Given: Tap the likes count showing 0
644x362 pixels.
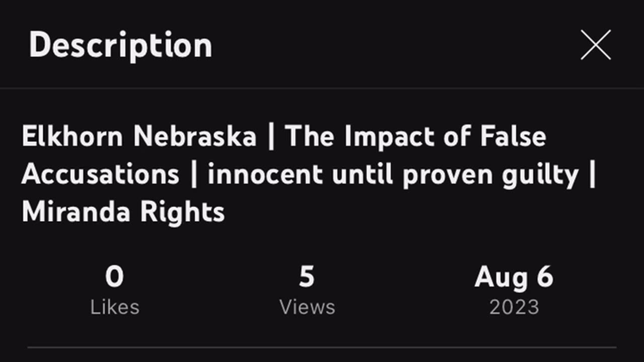Looking at the screenshot, I should pyautogui.click(x=114, y=277).
